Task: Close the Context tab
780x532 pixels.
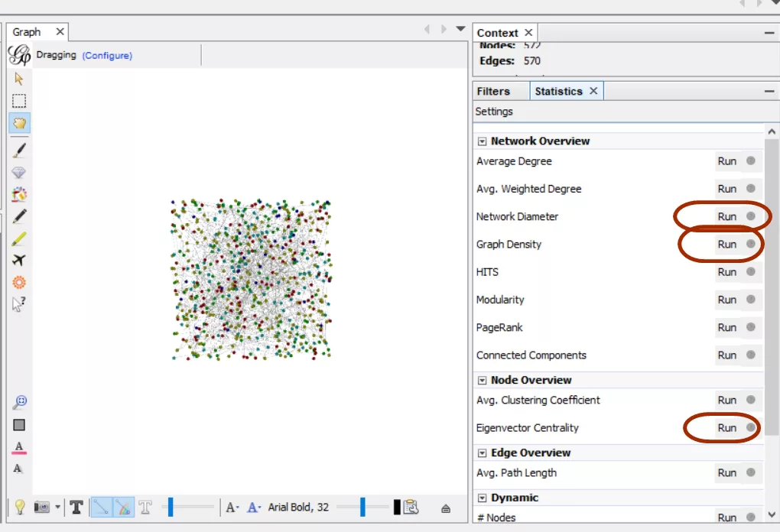Action: click(528, 32)
